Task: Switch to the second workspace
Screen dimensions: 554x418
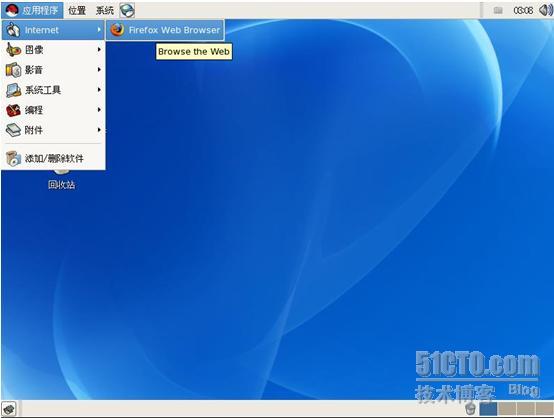Action: [507, 409]
